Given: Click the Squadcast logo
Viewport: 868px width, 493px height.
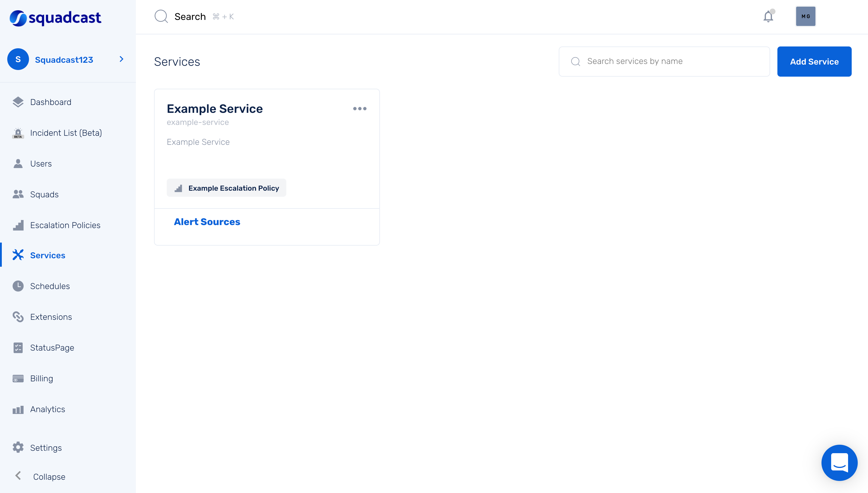Looking at the screenshot, I should coord(55,17).
